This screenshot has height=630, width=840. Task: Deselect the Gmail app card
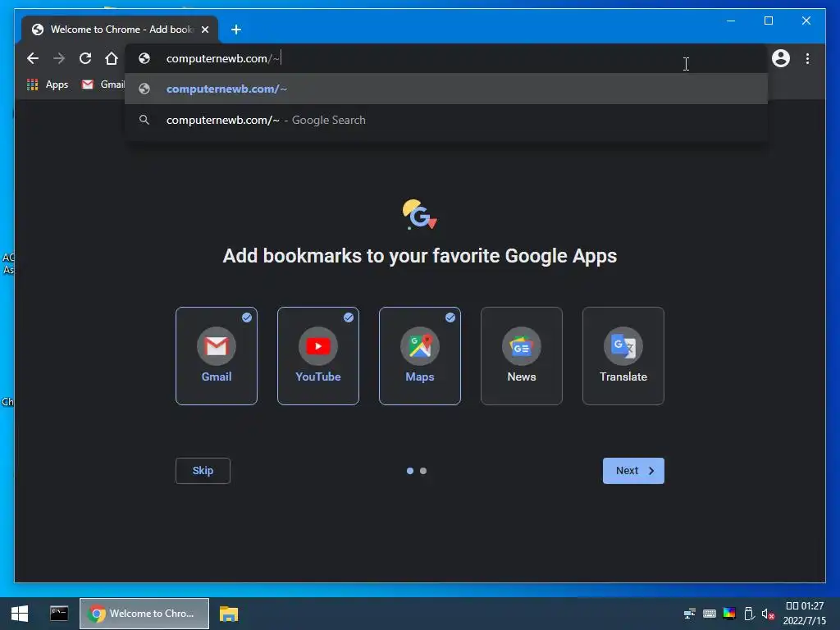click(217, 356)
